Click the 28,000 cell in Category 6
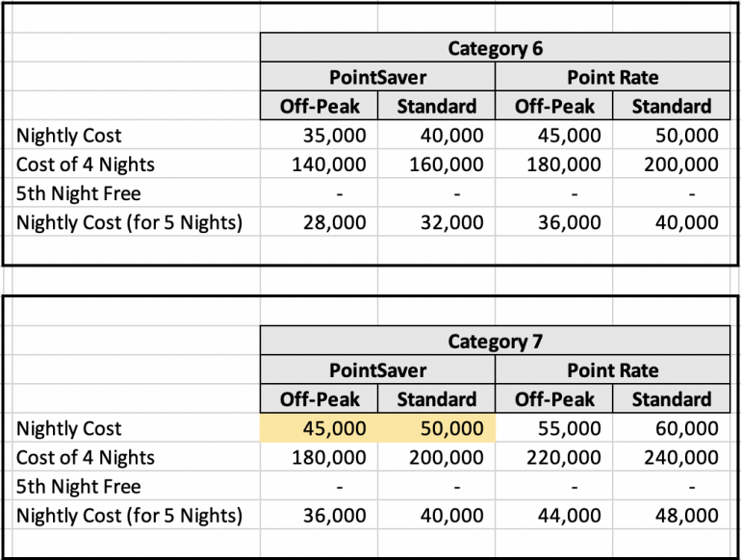The image size is (741, 560). 319,223
